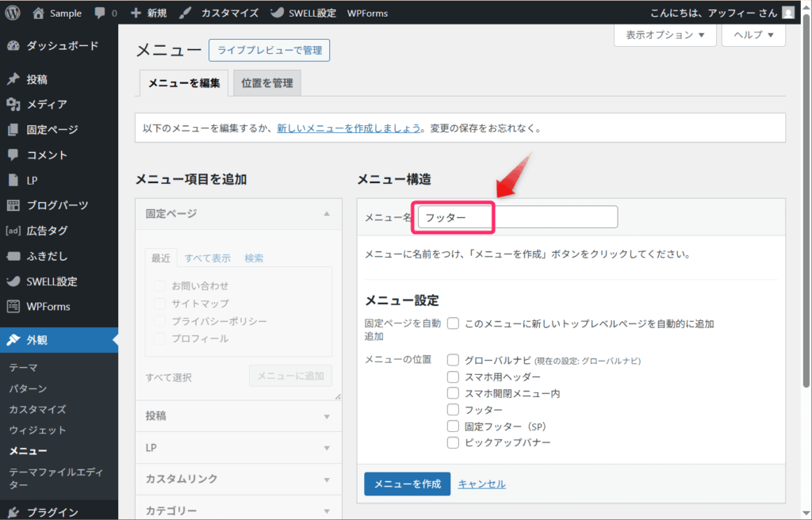Check ピックアップバナー menu location

point(453,443)
